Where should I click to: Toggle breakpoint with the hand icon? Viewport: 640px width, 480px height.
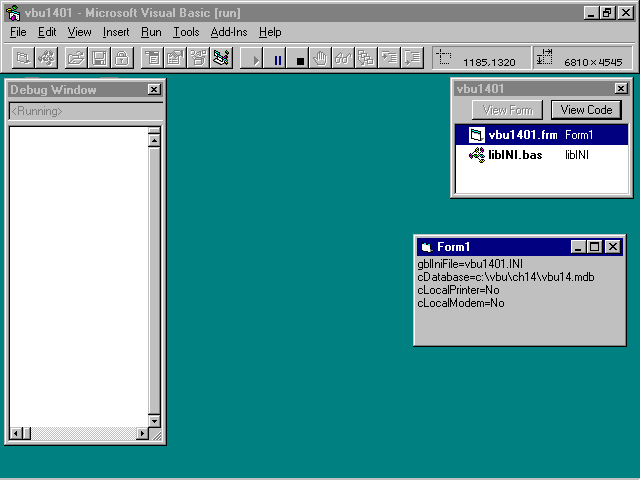(x=321, y=59)
